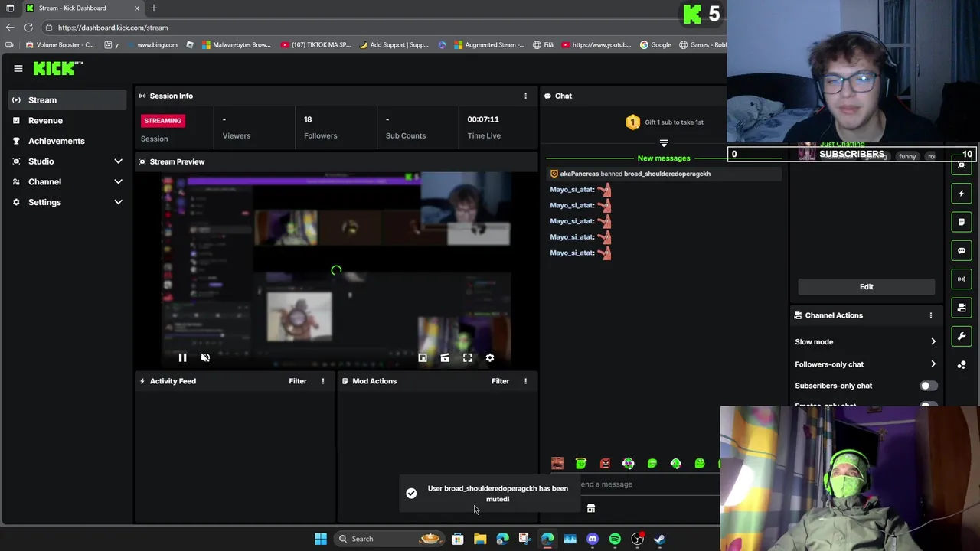Image resolution: width=980 pixels, height=551 pixels.
Task: Enter fullscreen in stream preview
Action: [468, 357]
